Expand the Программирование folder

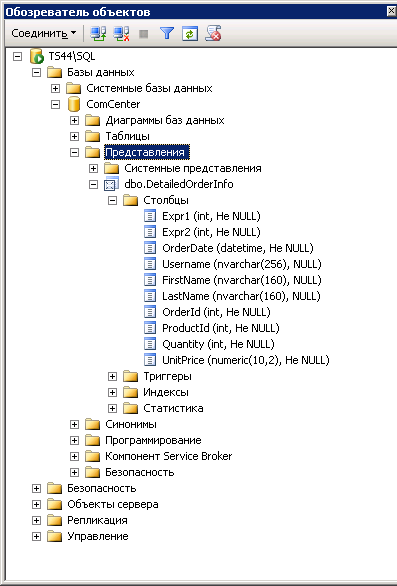coord(74,441)
